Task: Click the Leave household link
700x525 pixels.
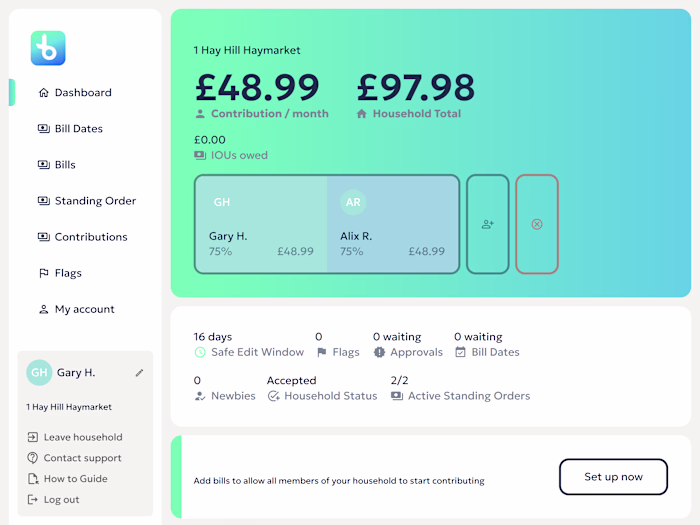Action: (x=82, y=437)
